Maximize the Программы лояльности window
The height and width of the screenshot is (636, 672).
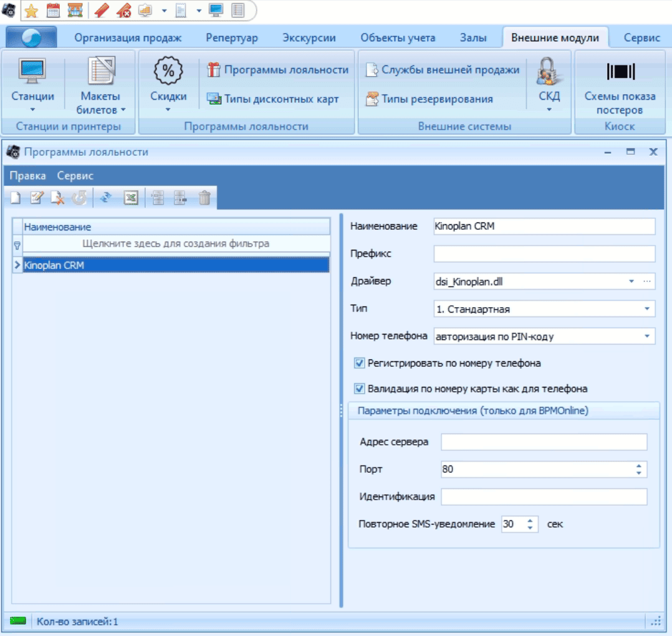point(630,151)
